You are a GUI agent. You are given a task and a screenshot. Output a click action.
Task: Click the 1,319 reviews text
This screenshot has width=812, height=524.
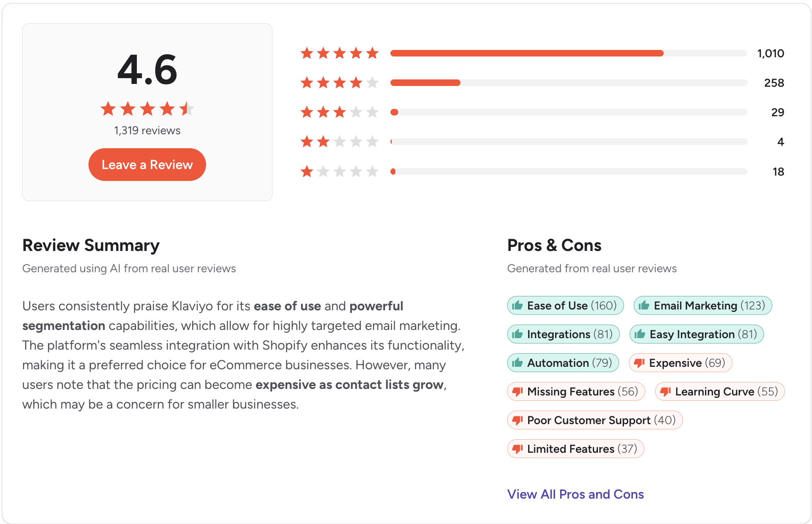click(147, 130)
